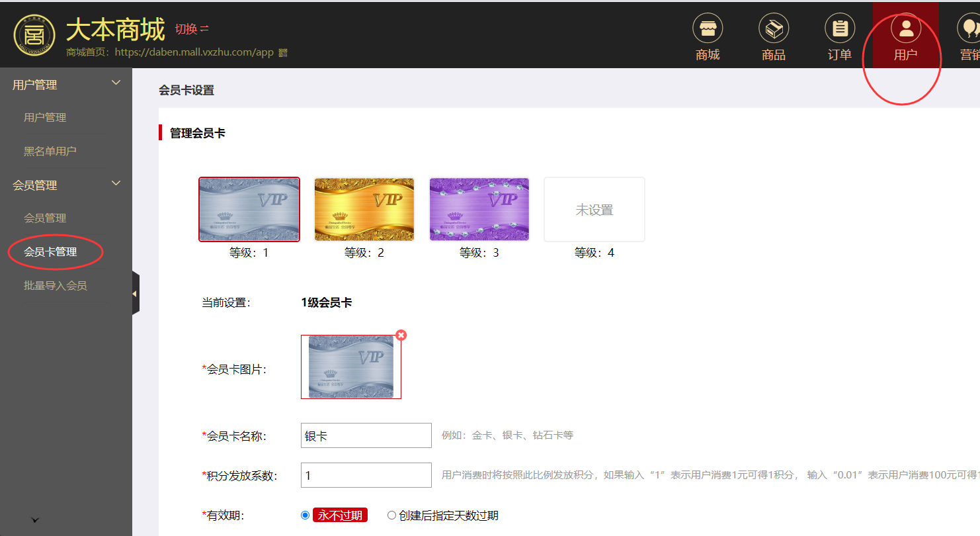This screenshot has width=980, height=536.
Task: Open 会员卡管理 in the sidebar
Action: pos(50,252)
